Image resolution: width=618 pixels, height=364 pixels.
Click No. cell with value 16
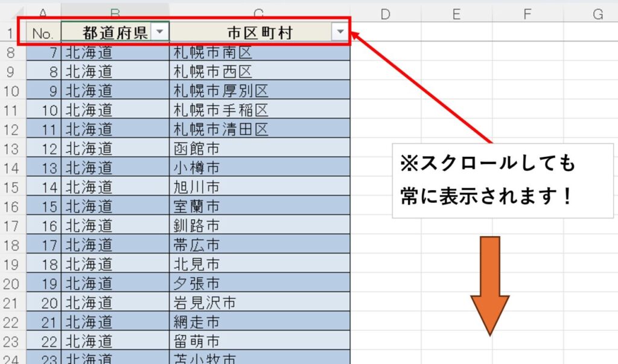click(x=43, y=226)
